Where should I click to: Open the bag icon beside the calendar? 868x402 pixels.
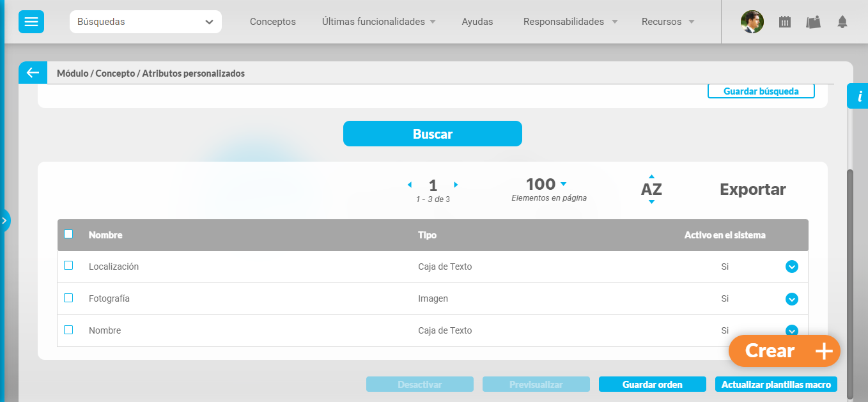click(813, 22)
